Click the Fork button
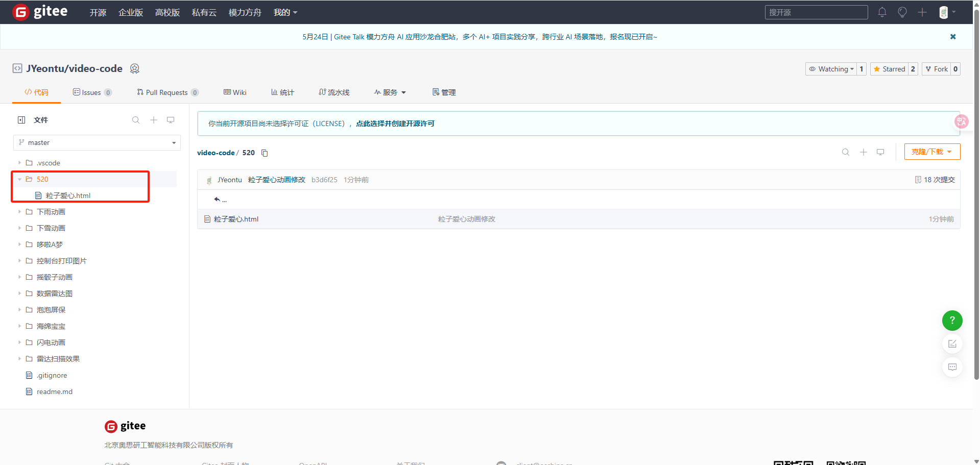 [937, 69]
